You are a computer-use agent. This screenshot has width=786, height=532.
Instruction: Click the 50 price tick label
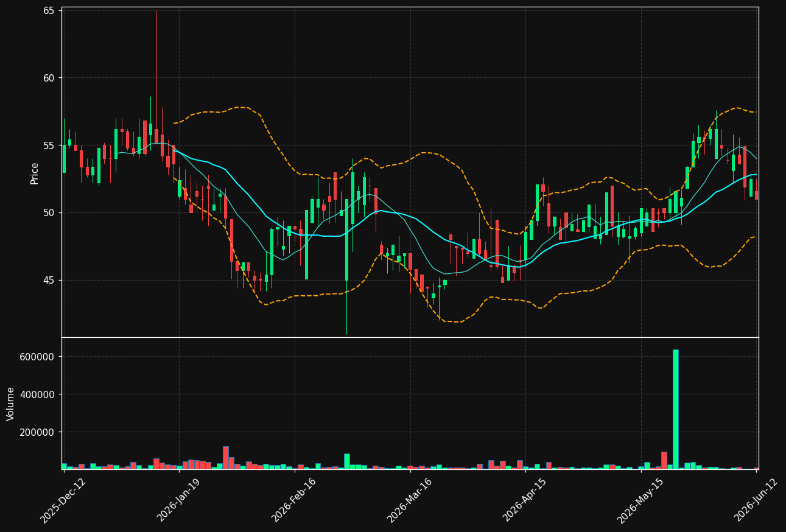click(x=49, y=212)
